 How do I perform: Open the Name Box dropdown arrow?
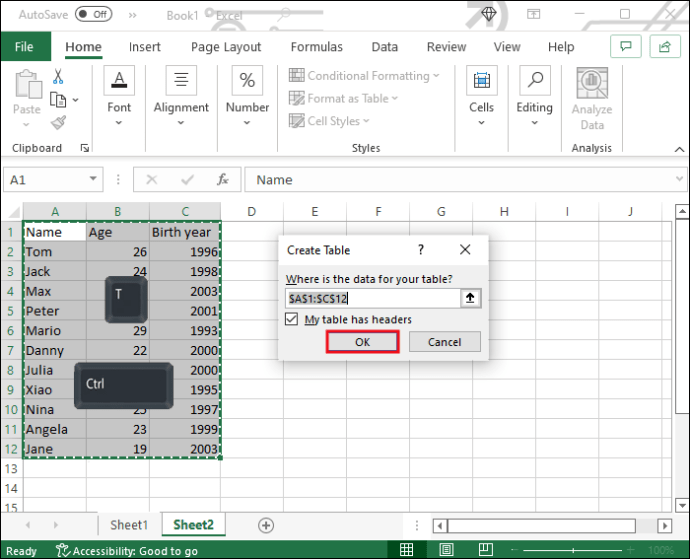93,180
